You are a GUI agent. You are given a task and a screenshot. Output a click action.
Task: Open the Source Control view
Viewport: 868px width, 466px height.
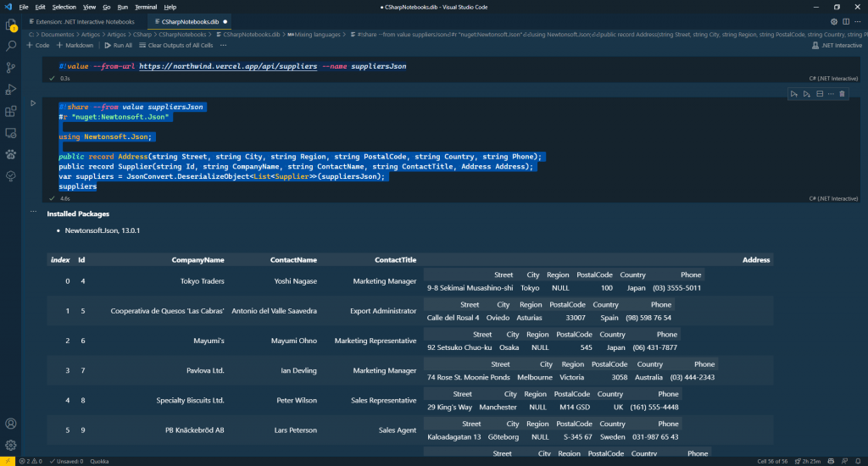10,68
